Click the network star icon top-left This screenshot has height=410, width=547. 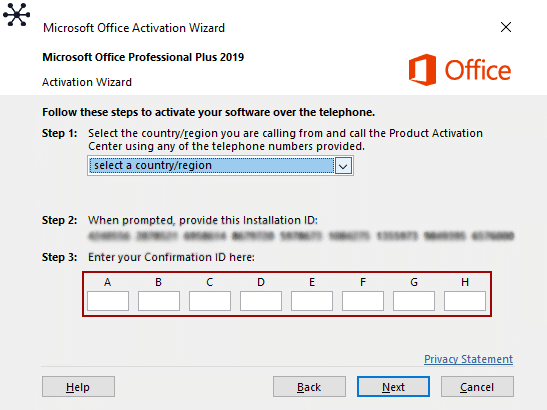(16, 15)
